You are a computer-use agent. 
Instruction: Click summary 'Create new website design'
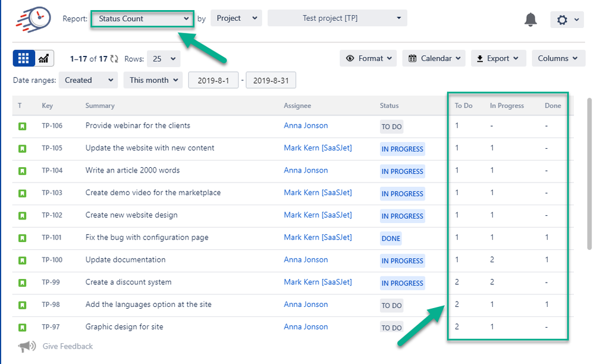click(x=131, y=215)
